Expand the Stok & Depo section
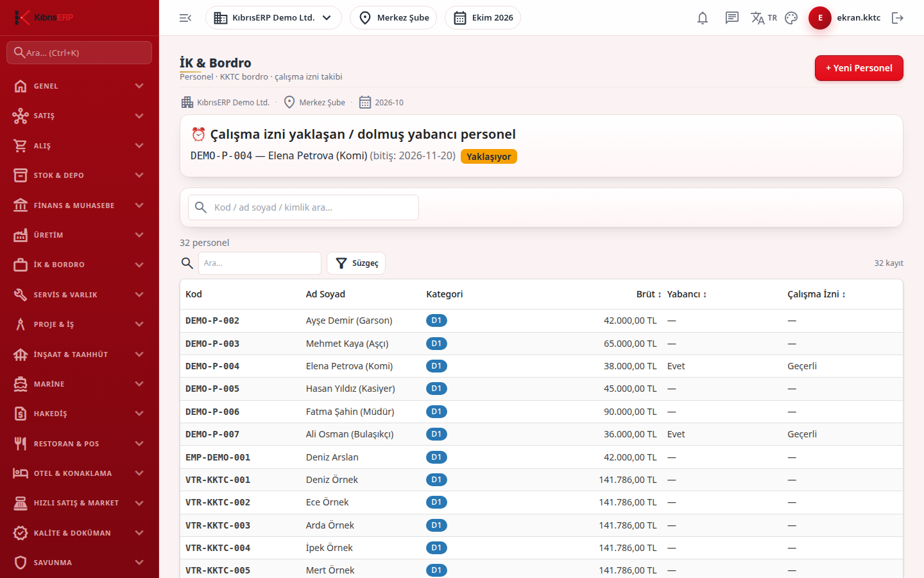The width and height of the screenshot is (924, 578). (80, 175)
